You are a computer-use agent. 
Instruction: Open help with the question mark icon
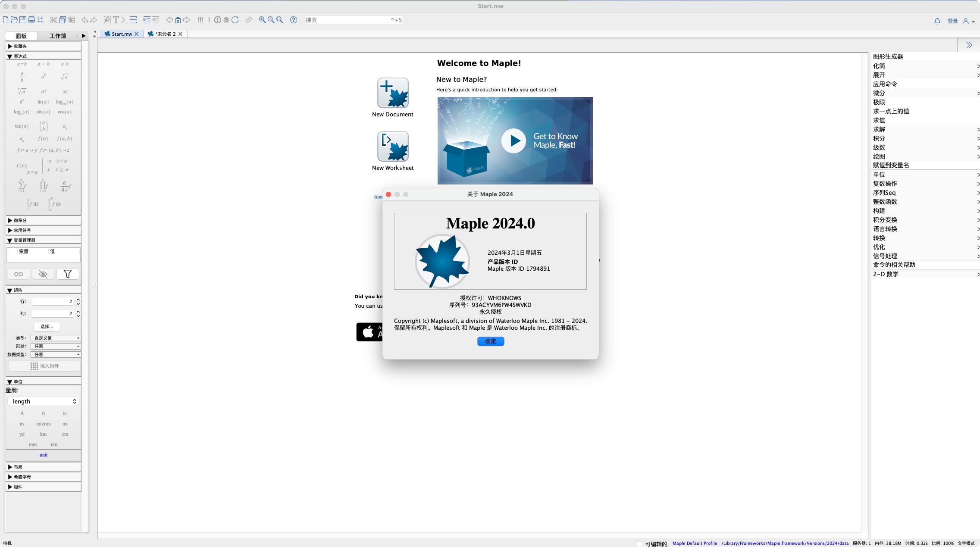click(x=294, y=20)
